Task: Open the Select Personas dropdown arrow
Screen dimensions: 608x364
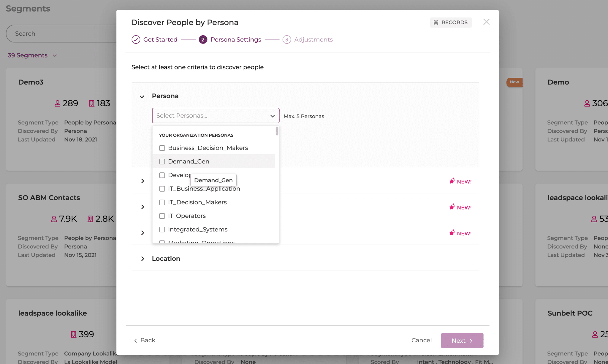Action: click(x=272, y=116)
